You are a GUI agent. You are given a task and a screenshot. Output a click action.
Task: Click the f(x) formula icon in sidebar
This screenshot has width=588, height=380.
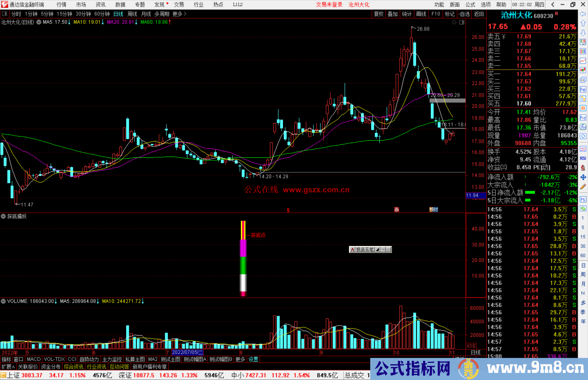[x=583, y=127]
